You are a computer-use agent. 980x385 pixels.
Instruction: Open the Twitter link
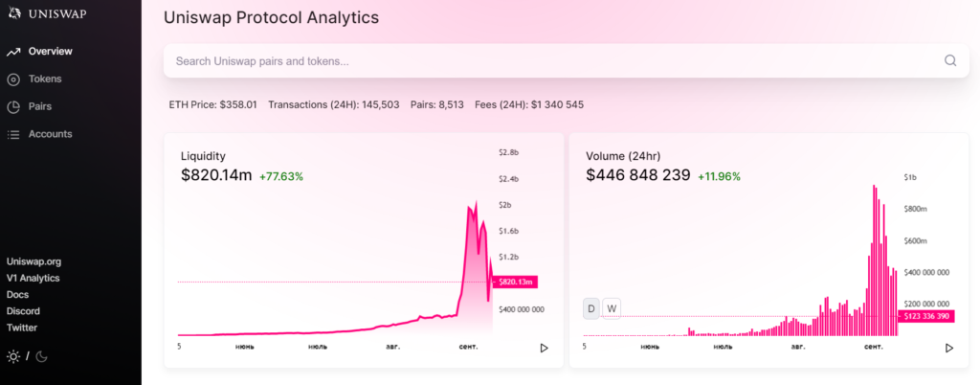pos(22,328)
